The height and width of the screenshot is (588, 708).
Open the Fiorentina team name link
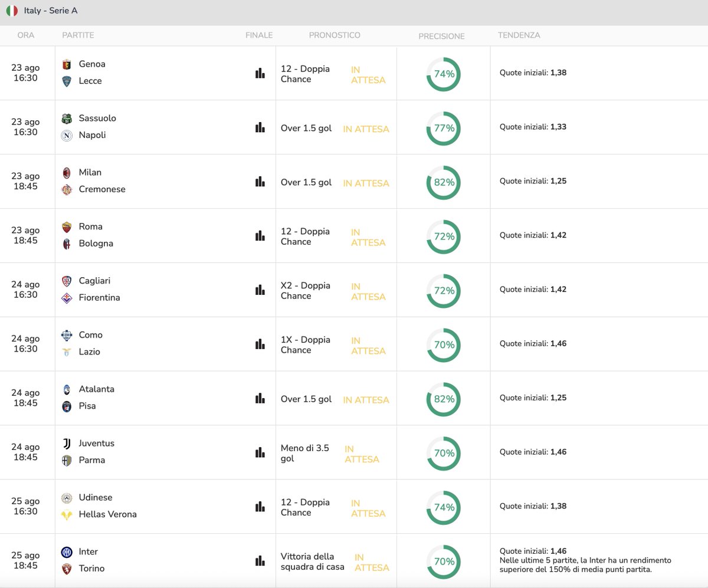pos(99,298)
